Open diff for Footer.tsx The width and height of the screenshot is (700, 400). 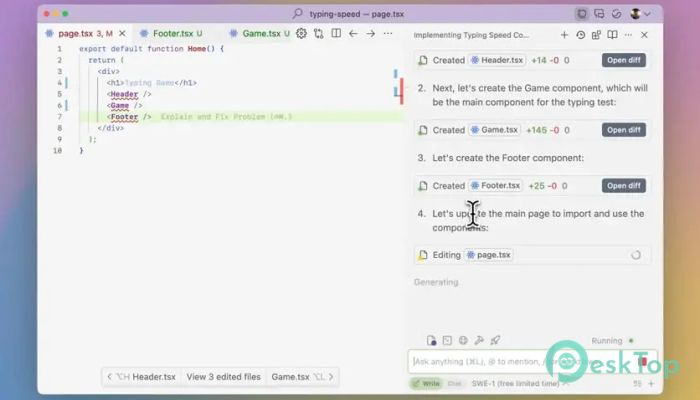pos(624,186)
